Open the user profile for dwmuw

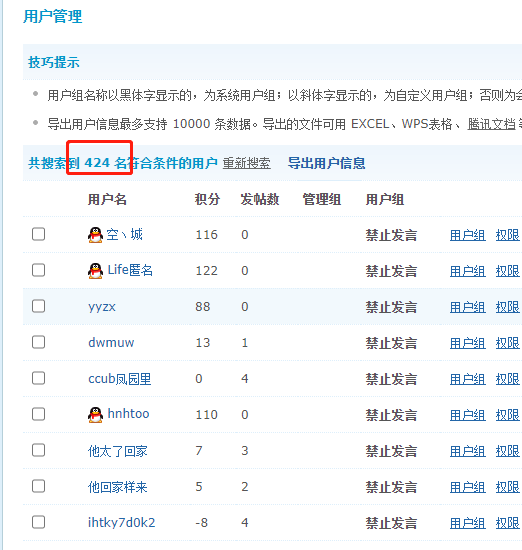pos(111,342)
